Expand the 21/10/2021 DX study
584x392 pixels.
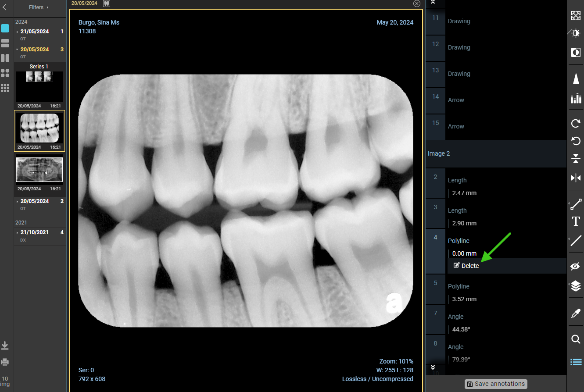click(x=40, y=235)
